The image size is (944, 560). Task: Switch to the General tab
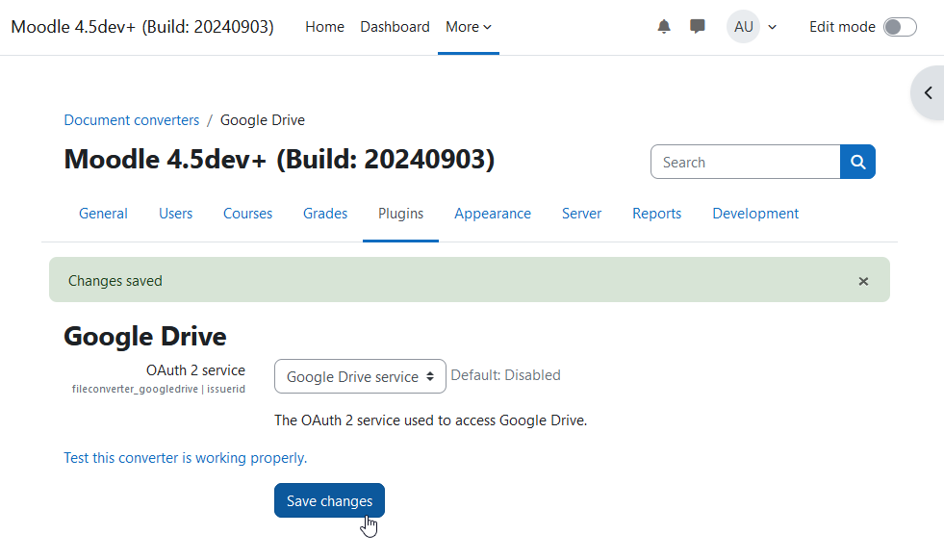pyautogui.click(x=103, y=214)
